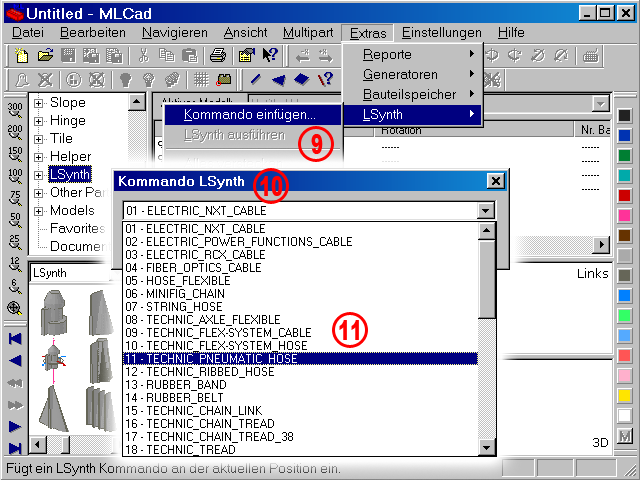640x480 pixels.
Task: Pick the red color swatch
Action: tap(624, 196)
